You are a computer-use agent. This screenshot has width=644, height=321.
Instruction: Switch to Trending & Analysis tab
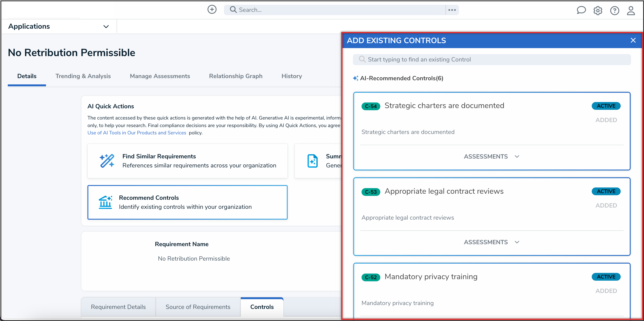[83, 76]
